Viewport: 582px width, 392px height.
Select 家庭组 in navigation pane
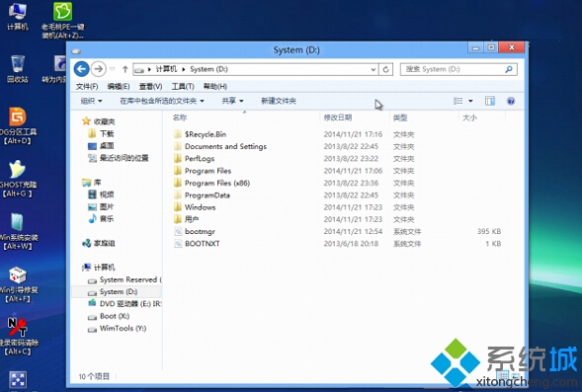(104, 243)
